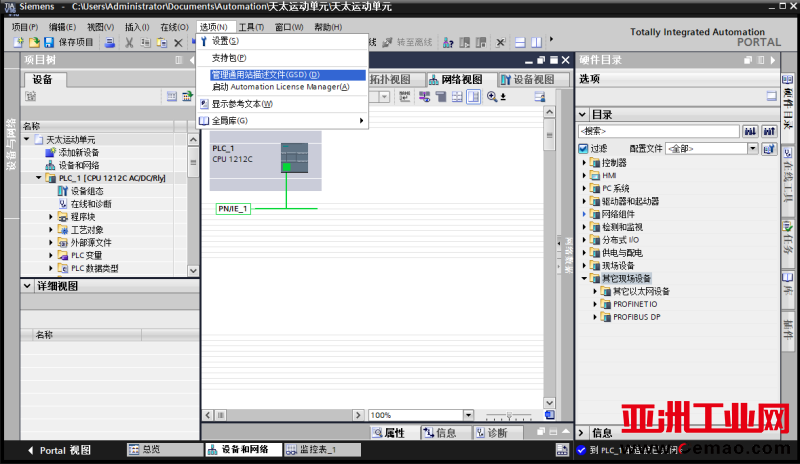
Task: Expand the PROFIBUS DP catalog folder
Action: (x=595, y=316)
